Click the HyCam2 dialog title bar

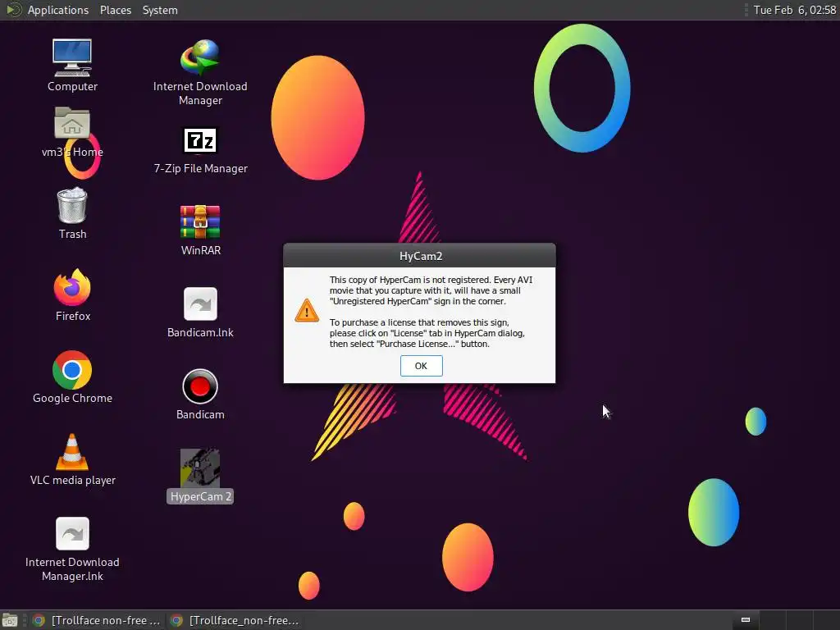pos(419,256)
